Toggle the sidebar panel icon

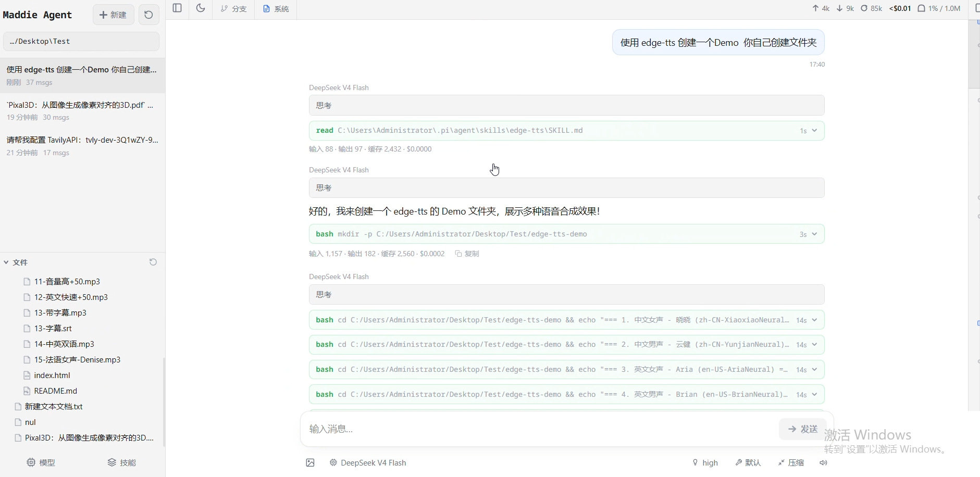pos(177,8)
